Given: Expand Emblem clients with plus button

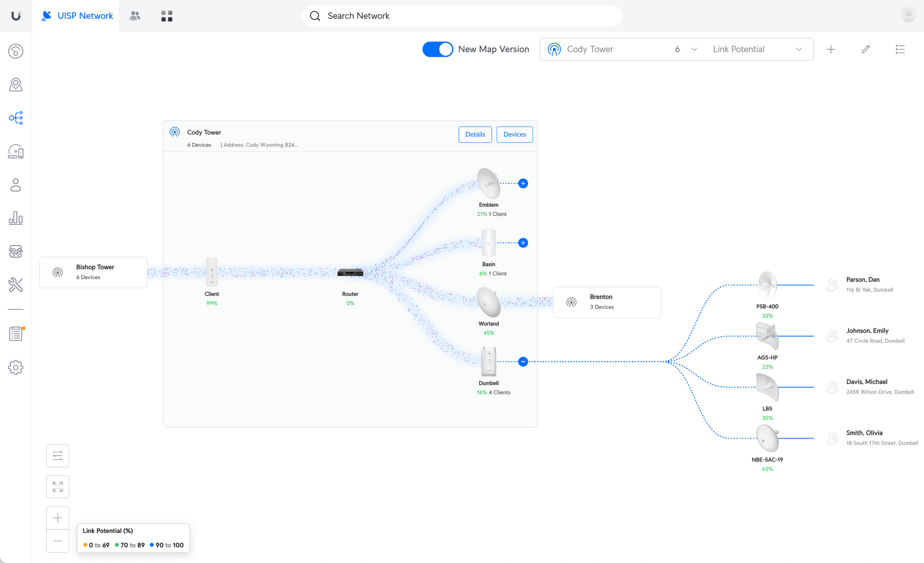Looking at the screenshot, I should [x=523, y=183].
